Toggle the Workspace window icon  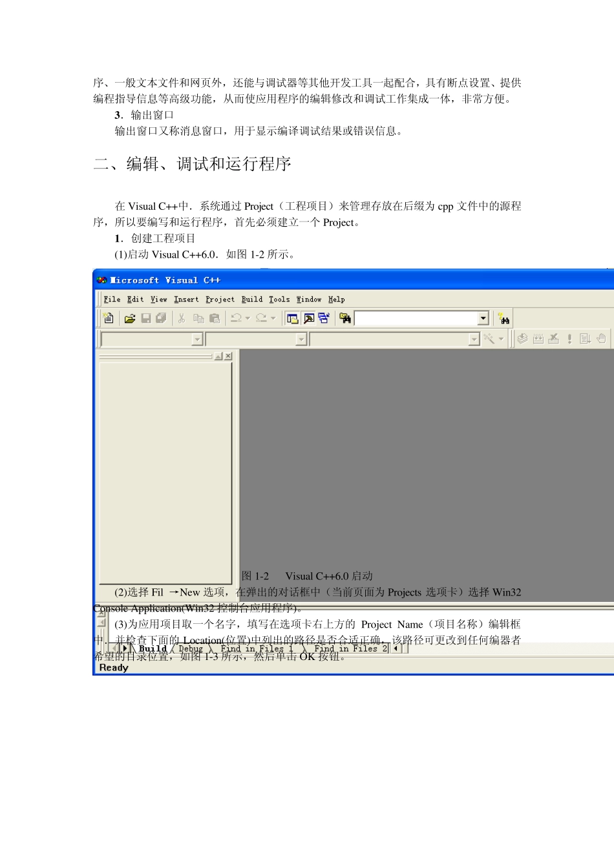293,318
